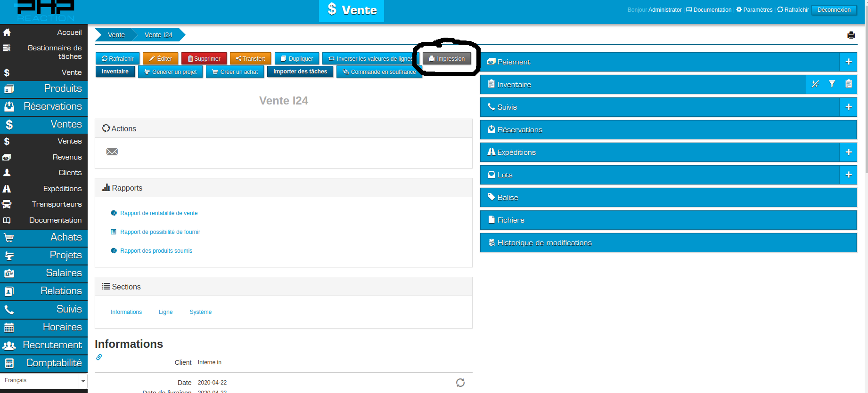Open Rapport de rentabilité de vente link

tap(159, 213)
